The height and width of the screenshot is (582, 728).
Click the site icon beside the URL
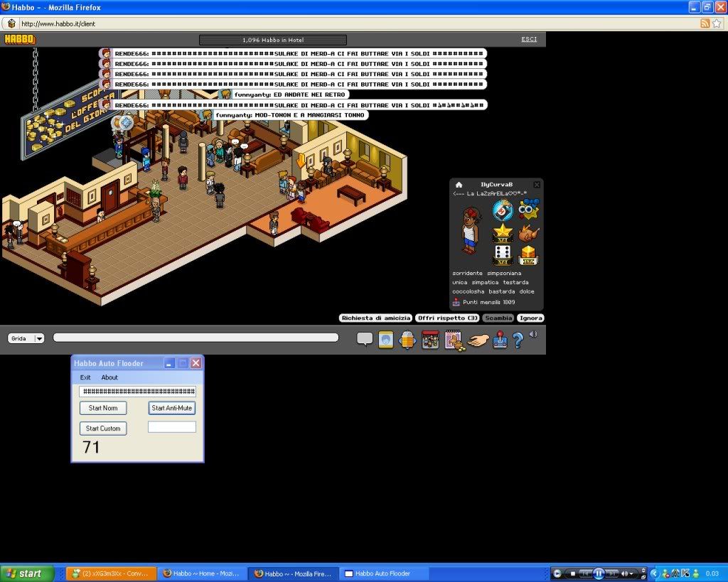point(11,23)
